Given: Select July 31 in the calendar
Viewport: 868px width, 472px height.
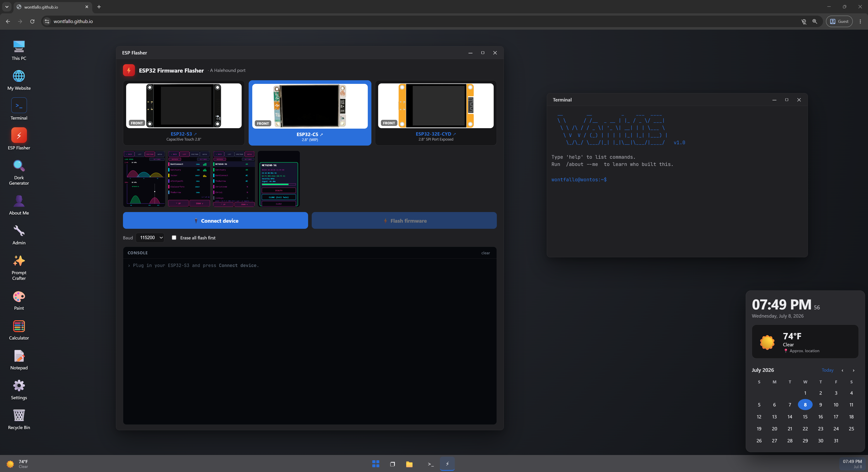Looking at the screenshot, I should coord(836,441).
